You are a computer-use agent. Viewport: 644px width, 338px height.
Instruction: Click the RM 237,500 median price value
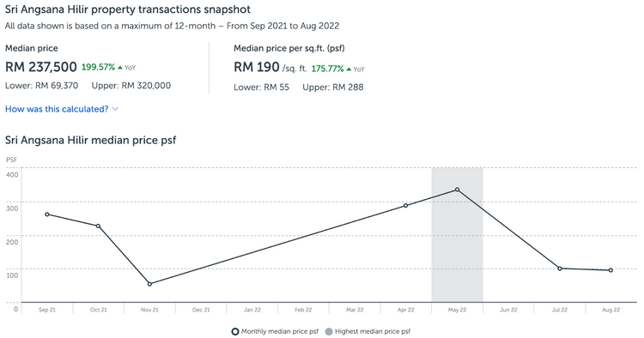click(41, 67)
